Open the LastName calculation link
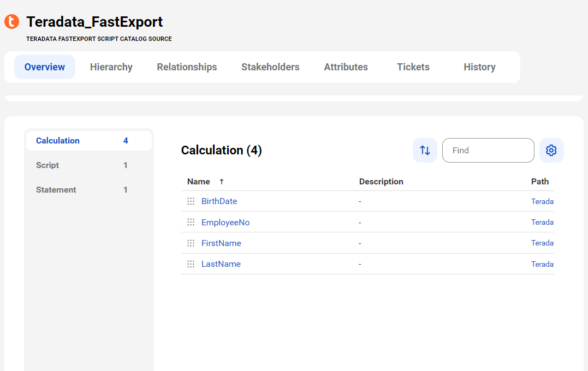The width and height of the screenshot is (588, 371). [221, 264]
